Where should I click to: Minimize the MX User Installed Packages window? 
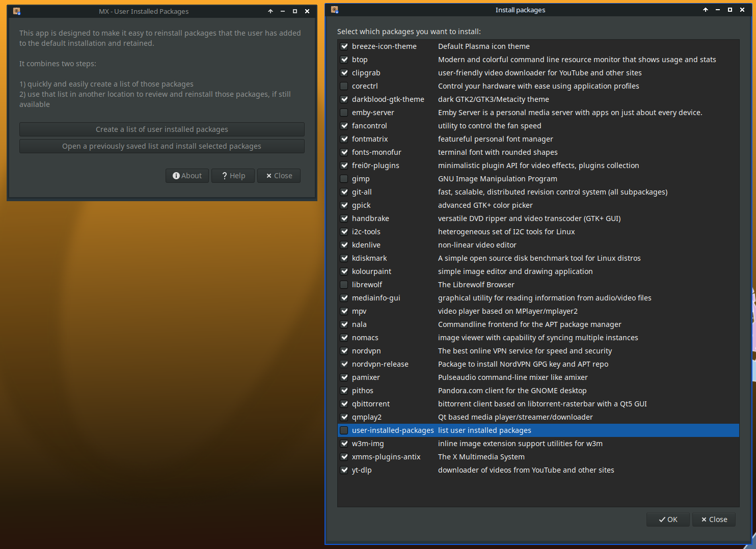point(283,11)
